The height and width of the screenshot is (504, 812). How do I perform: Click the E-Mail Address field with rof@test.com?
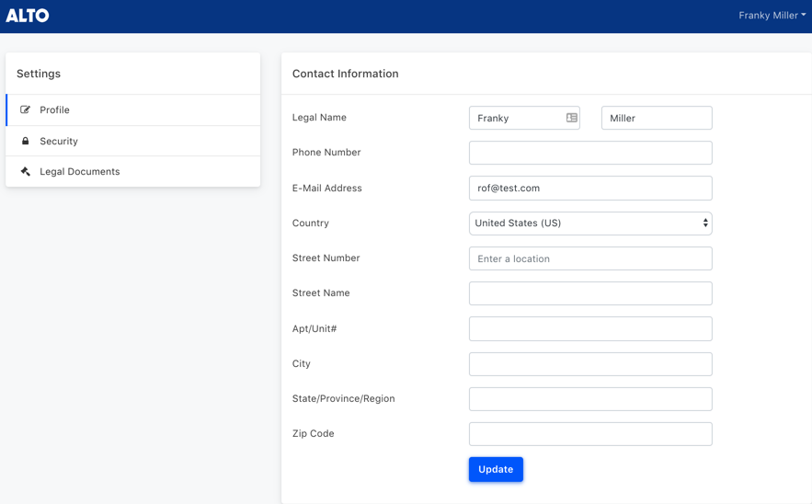[x=590, y=188]
